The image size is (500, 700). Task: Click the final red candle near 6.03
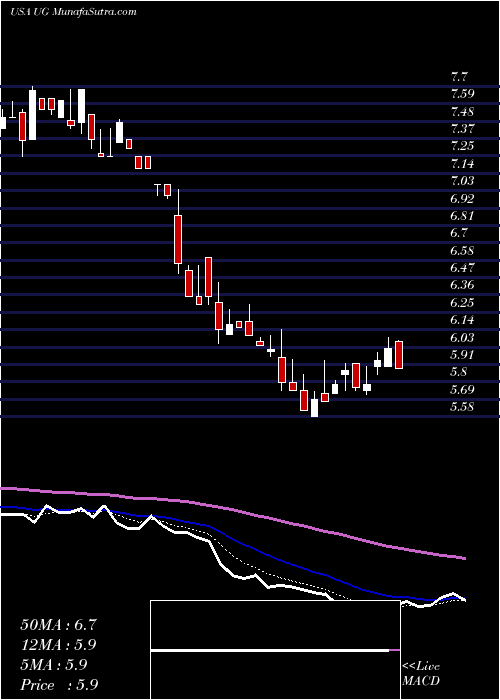coord(399,355)
